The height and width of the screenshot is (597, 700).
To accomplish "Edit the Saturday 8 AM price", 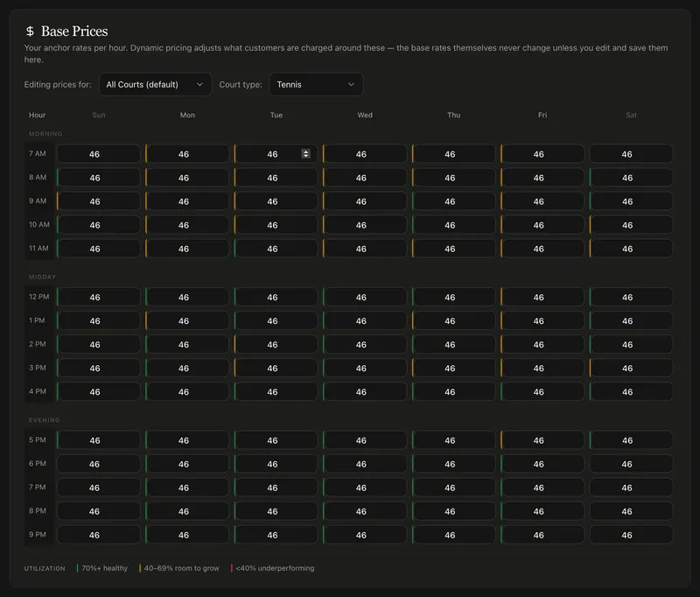I will pos(631,178).
